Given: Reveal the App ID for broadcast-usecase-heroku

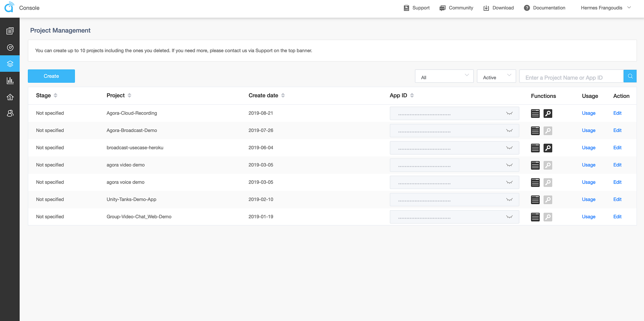Looking at the screenshot, I should (x=509, y=148).
